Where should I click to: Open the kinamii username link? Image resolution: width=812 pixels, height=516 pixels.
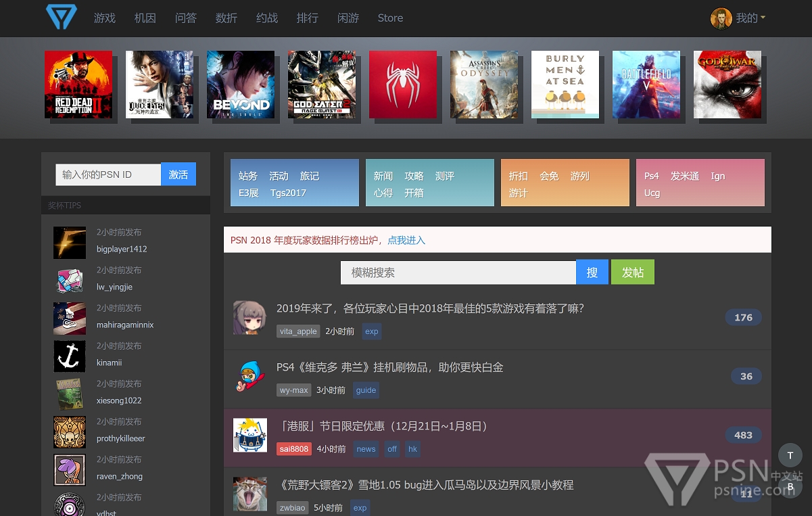click(x=110, y=362)
